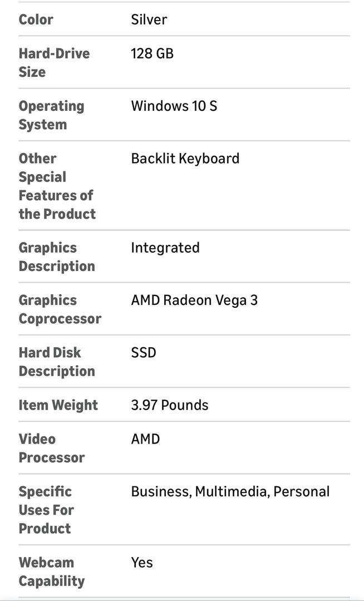Select the AMD Radeon Vega 3 value
Viewport: 364px width, 601px height.
point(194,300)
